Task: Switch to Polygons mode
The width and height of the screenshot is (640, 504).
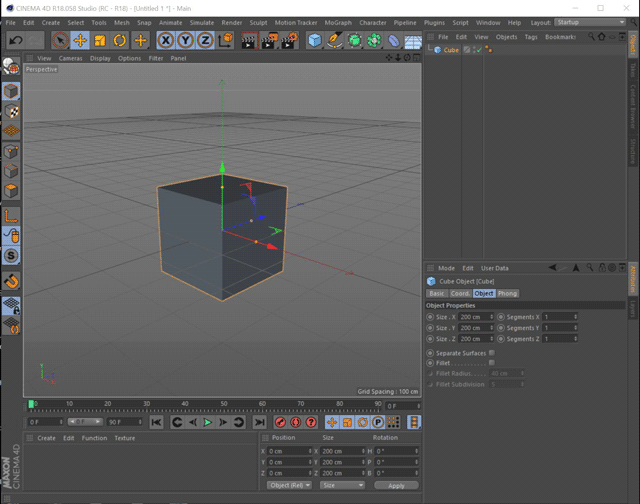Action: (x=11, y=190)
